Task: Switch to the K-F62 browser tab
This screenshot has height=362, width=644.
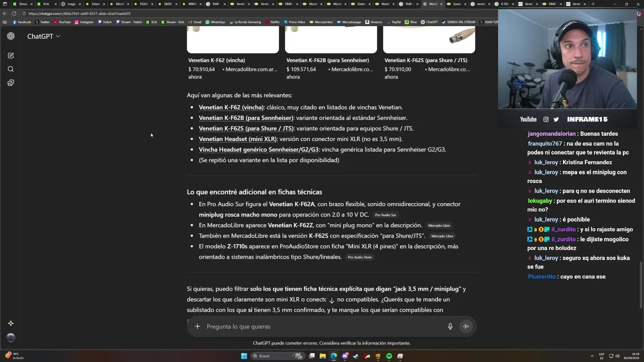Action: (504, 4)
